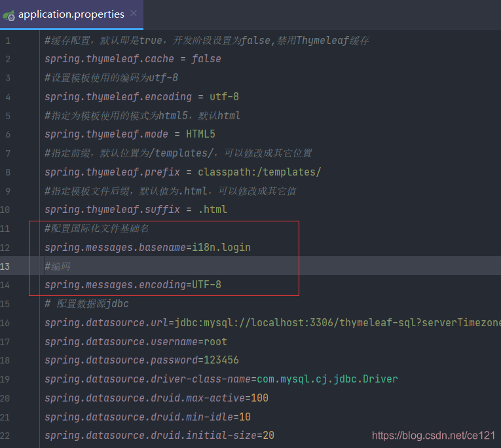Click the value 100 on line 20
Screen dimensions: 501x448
(259, 398)
